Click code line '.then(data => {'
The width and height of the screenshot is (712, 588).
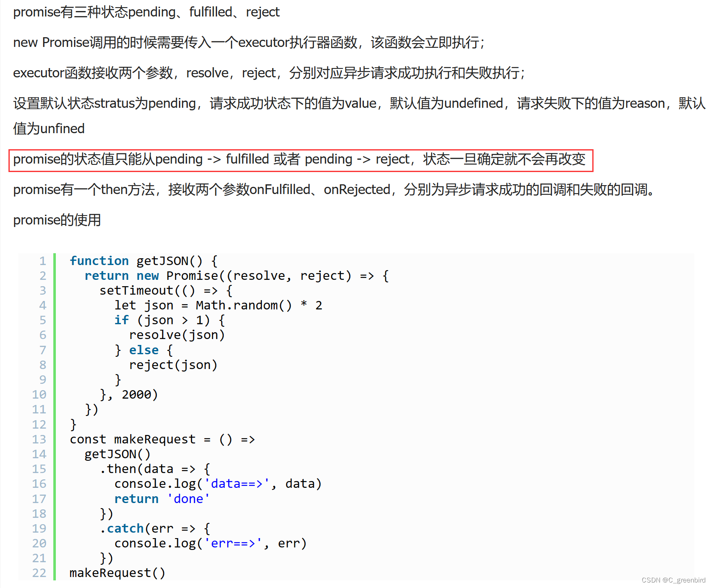pyautogui.click(x=155, y=469)
